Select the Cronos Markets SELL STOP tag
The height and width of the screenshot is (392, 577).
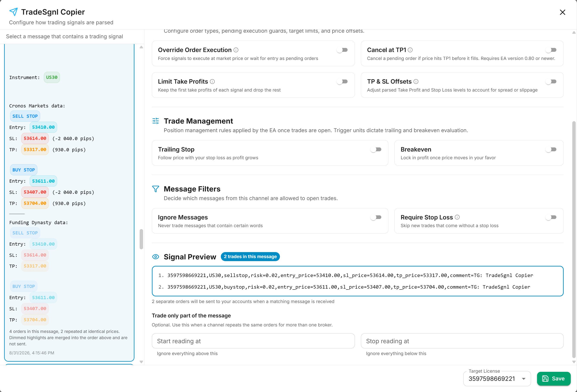(x=25, y=116)
